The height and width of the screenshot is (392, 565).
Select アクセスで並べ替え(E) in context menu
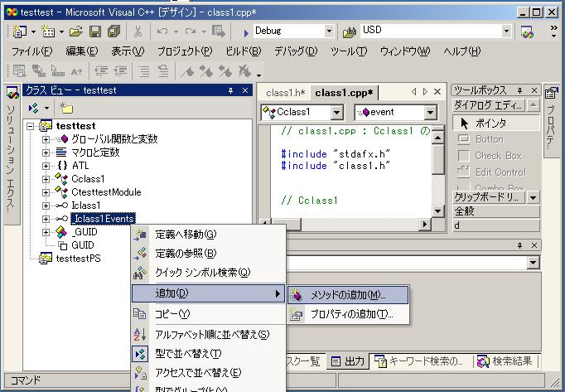pyautogui.click(x=209, y=372)
